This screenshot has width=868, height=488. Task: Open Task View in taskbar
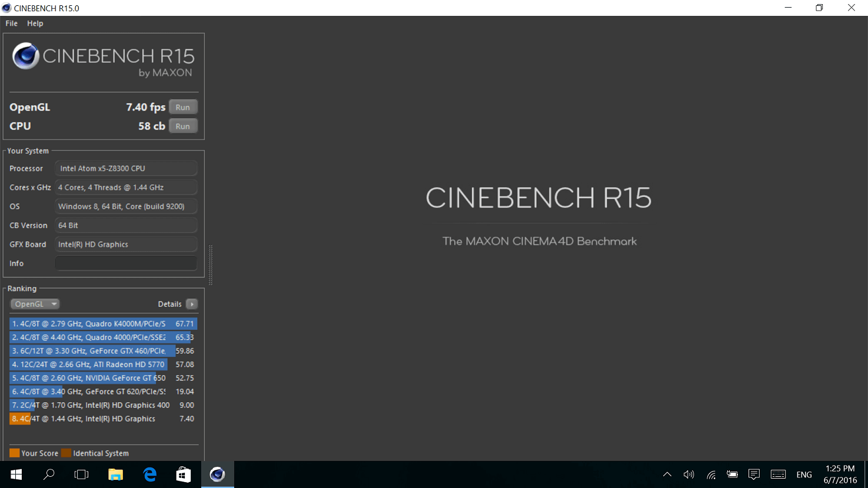click(81, 474)
